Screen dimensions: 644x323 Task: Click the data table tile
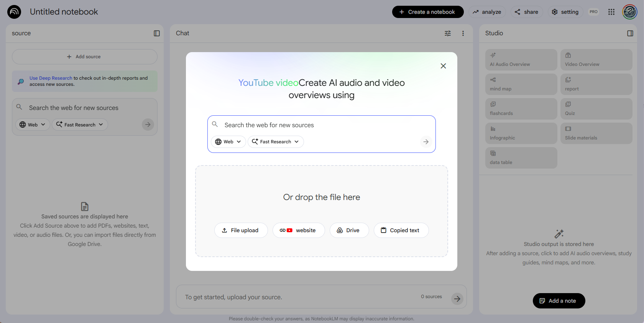(x=521, y=158)
